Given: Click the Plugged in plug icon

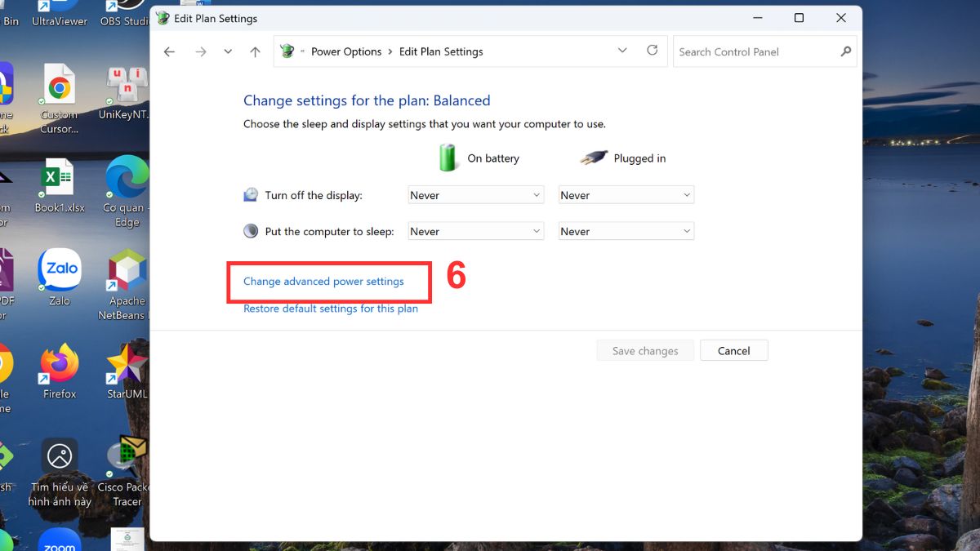Looking at the screenshot, I should pos(594,158).
